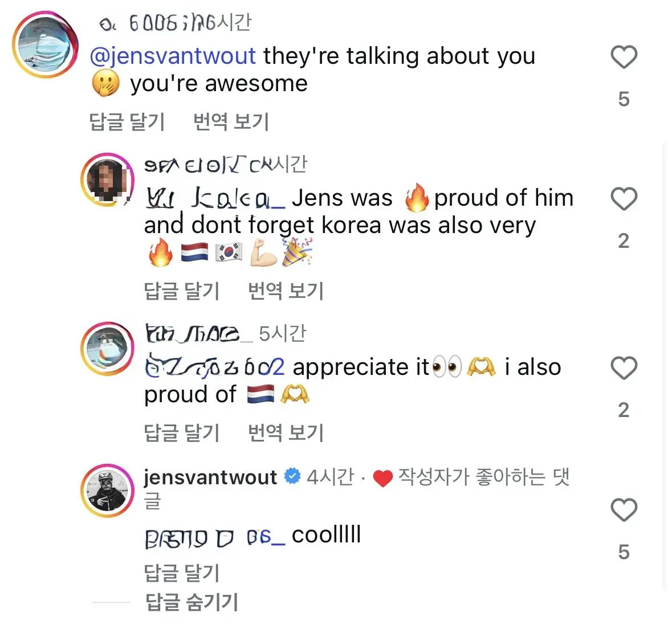Viewport: 672px width, 633px height.
Task: Open the jensvantwout username on the last reply
Action: pos(210,477)
